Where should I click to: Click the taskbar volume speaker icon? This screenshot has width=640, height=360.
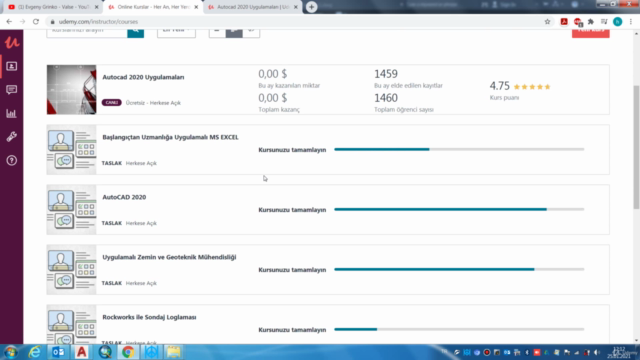tap(597, 352)
